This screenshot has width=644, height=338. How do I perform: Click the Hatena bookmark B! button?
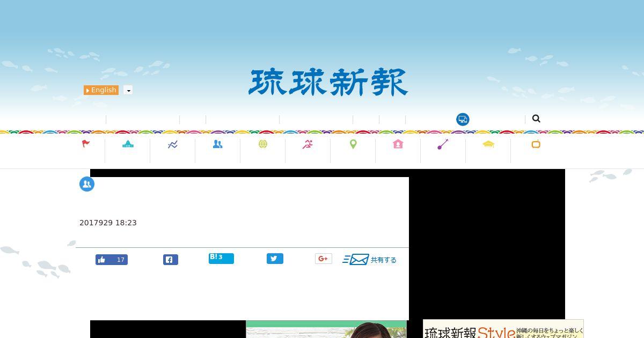click(221, 258)
